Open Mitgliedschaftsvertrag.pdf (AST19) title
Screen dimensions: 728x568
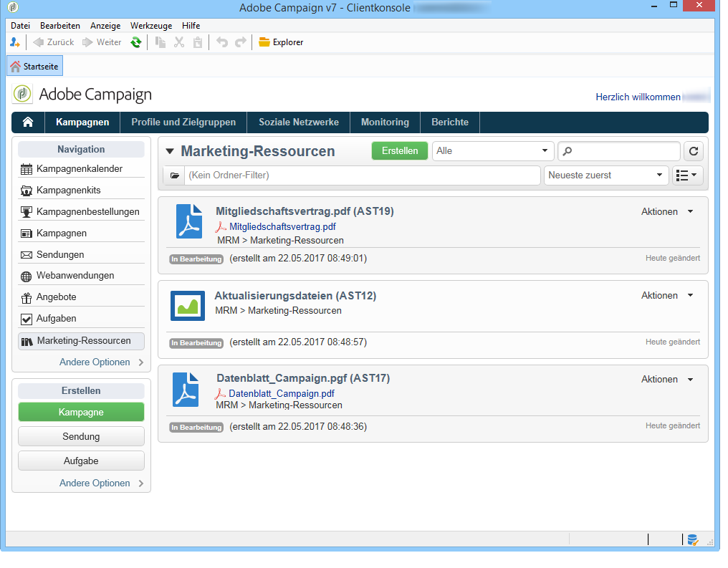[305, 211]
